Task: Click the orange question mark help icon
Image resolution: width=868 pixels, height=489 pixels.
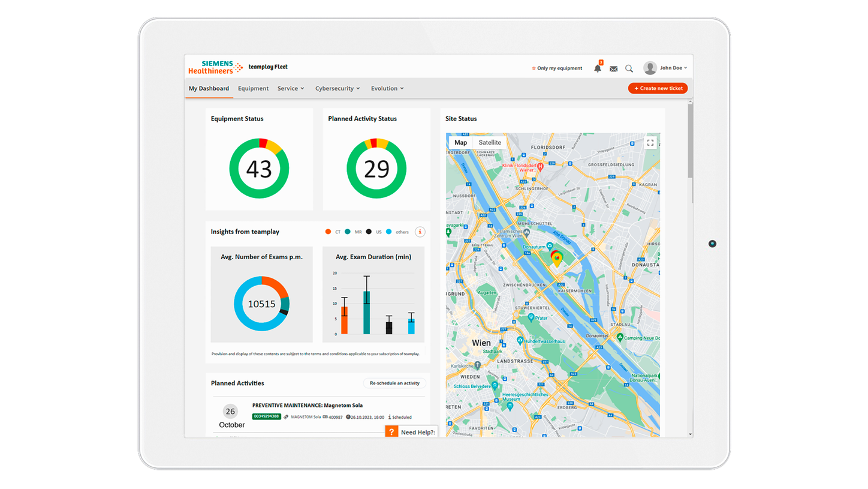Action: tap(391, 432)
